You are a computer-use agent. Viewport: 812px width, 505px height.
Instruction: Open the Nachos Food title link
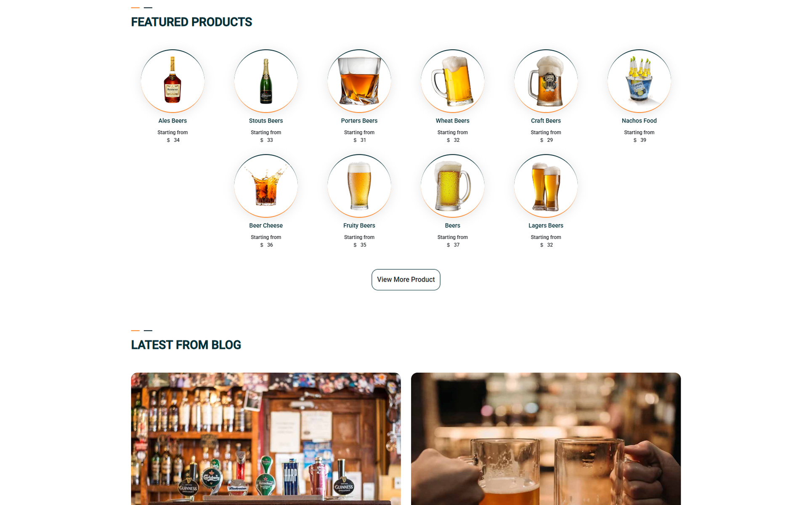click(x=640, y=121)
